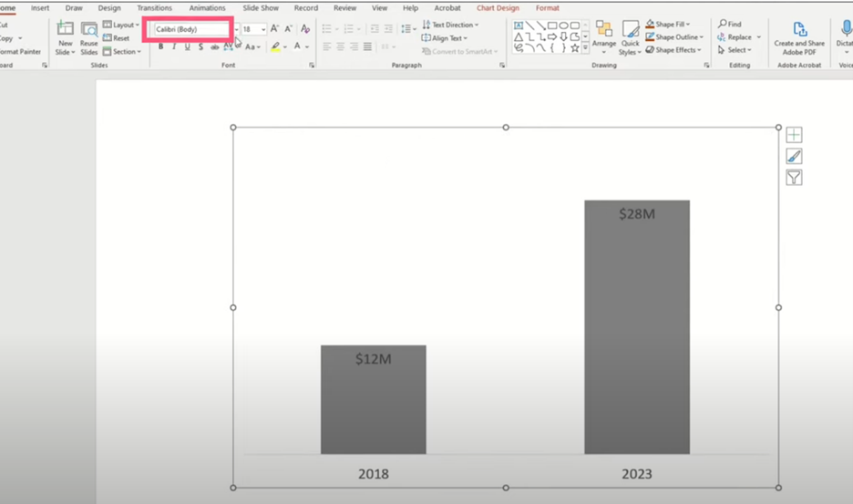Click the Find button
This screenshot has height=504, width=853.
coord(730,25)
